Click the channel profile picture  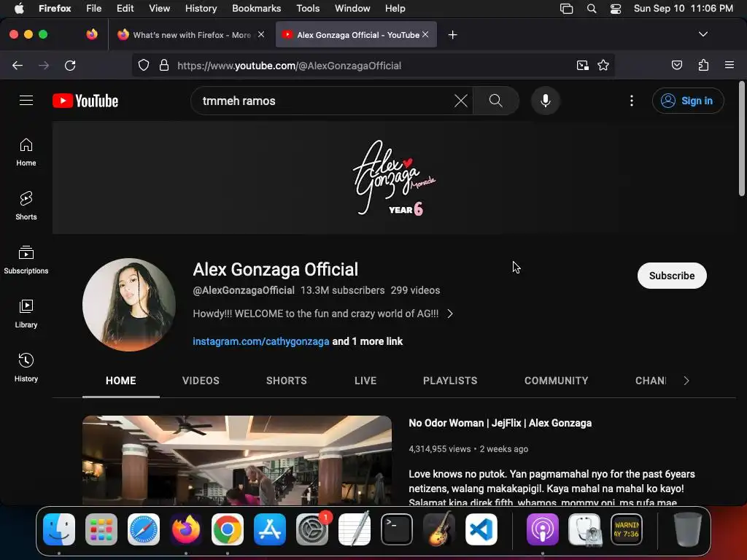coord(128,304)
